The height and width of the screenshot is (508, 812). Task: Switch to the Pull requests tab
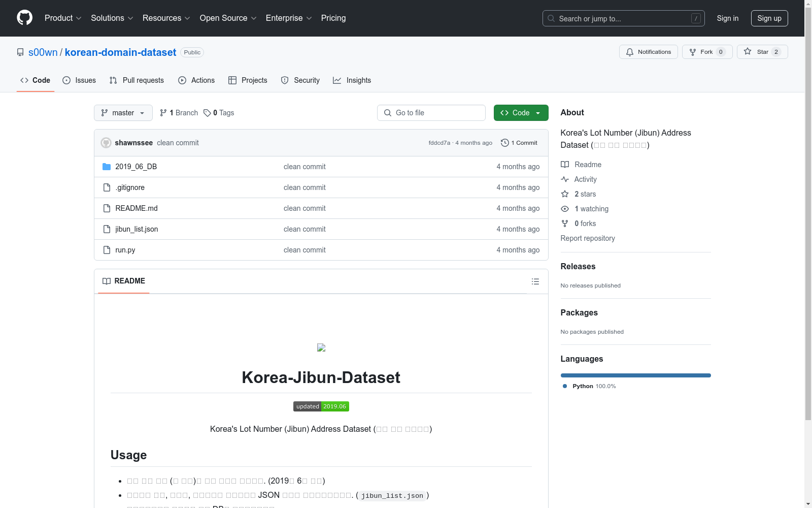pos(137,80)
